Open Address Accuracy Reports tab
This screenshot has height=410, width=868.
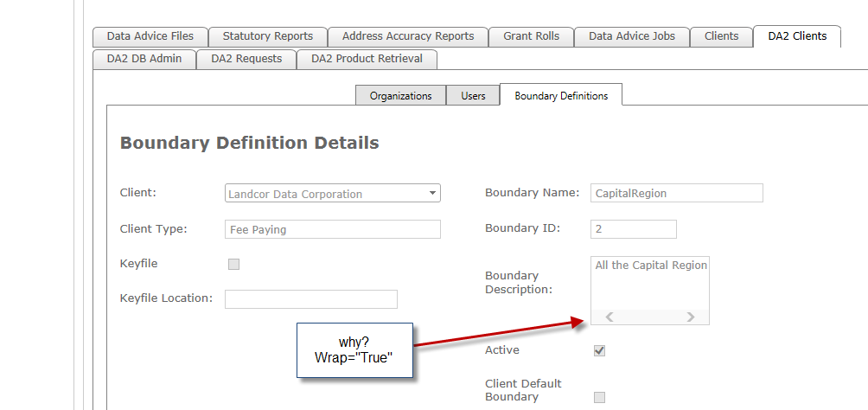click(x=408, y=36)
